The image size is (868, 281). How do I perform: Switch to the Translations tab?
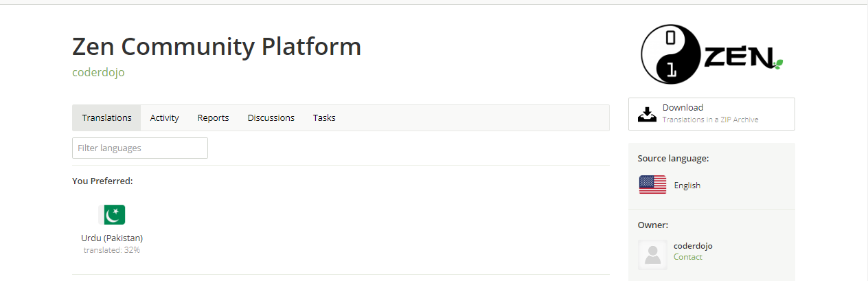pyautogui.click(x=106, y=118)
